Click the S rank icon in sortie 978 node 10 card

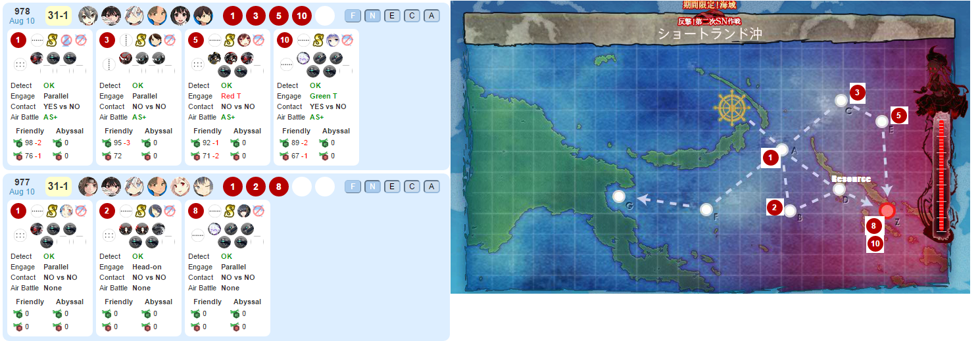click(x=318, y=41)
